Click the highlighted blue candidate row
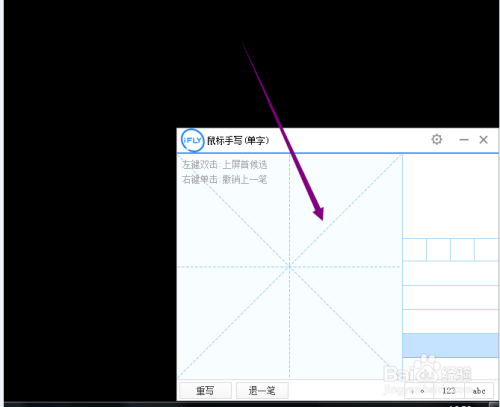The height and width of the screenshot is (407, 500). tap(451, 345)
